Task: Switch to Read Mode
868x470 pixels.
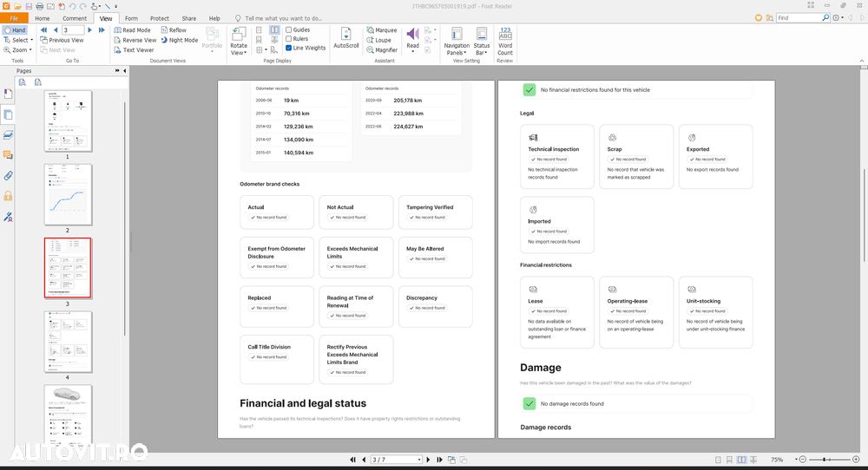Action: [132, 29]
